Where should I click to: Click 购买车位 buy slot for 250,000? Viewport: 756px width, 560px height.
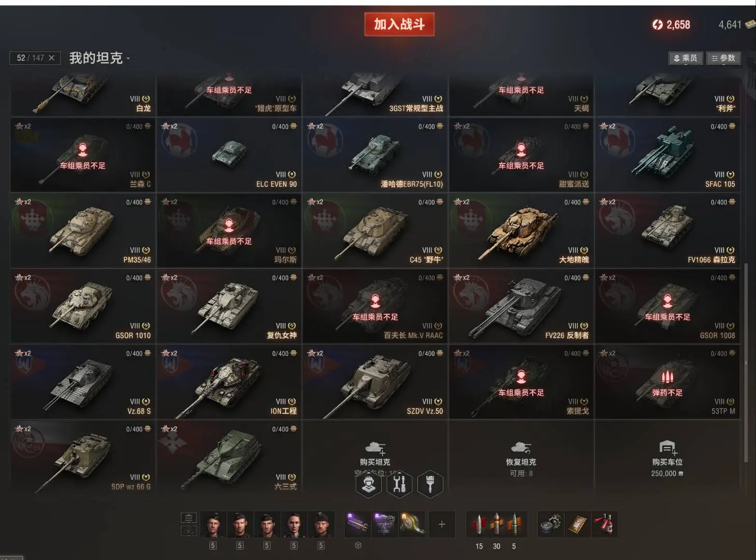(667, 456)
